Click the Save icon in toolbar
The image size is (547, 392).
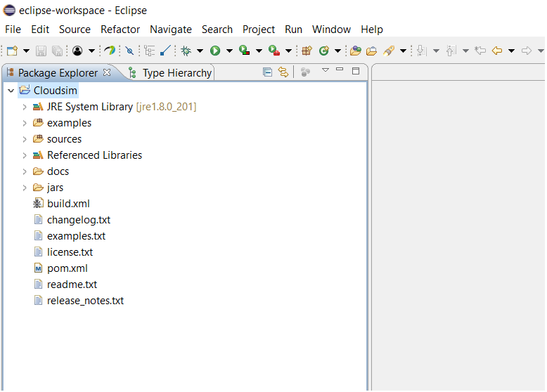click(41, 51)
